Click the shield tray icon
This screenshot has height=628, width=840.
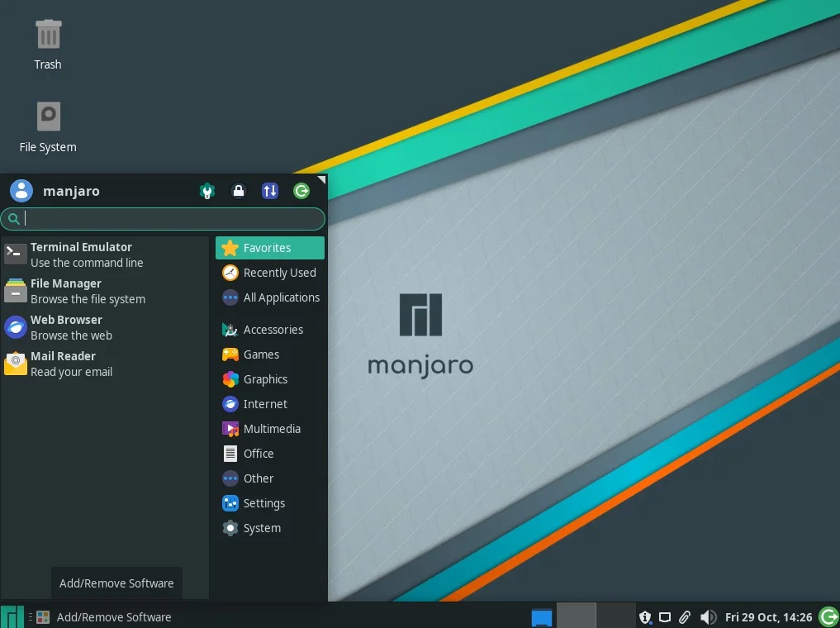click(646, 617)
